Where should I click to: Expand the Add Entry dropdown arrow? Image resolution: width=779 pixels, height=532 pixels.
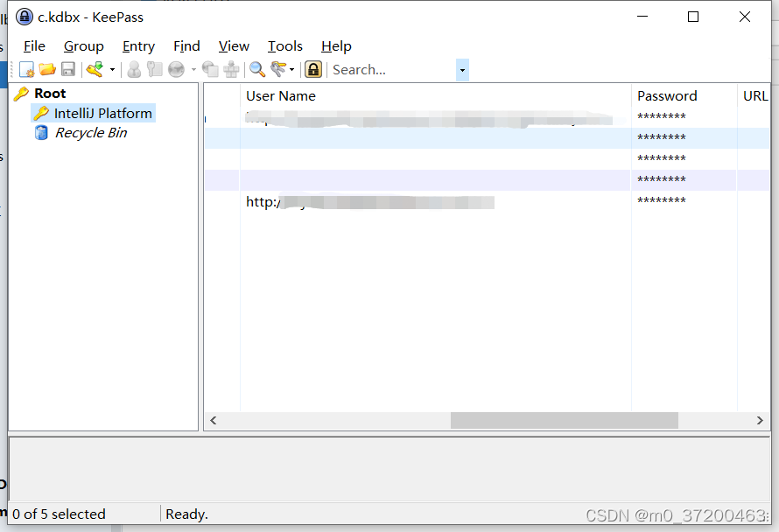[x=112, y=69]
